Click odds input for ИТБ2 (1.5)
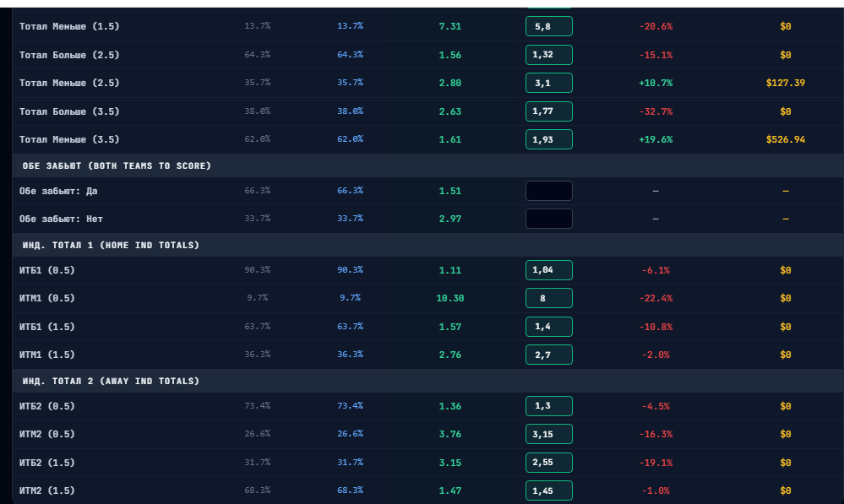Screen dimensions: 844x504 [x=548, y=463]
